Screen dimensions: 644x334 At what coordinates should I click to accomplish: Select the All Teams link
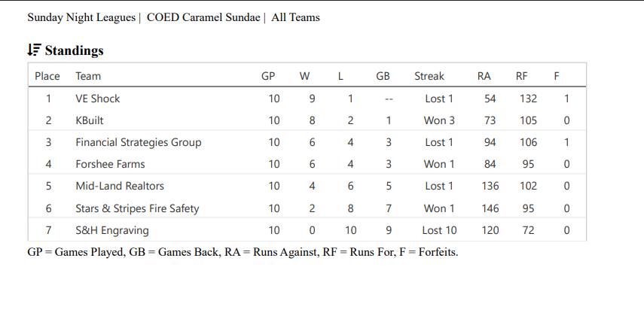(x=295, y=17)
